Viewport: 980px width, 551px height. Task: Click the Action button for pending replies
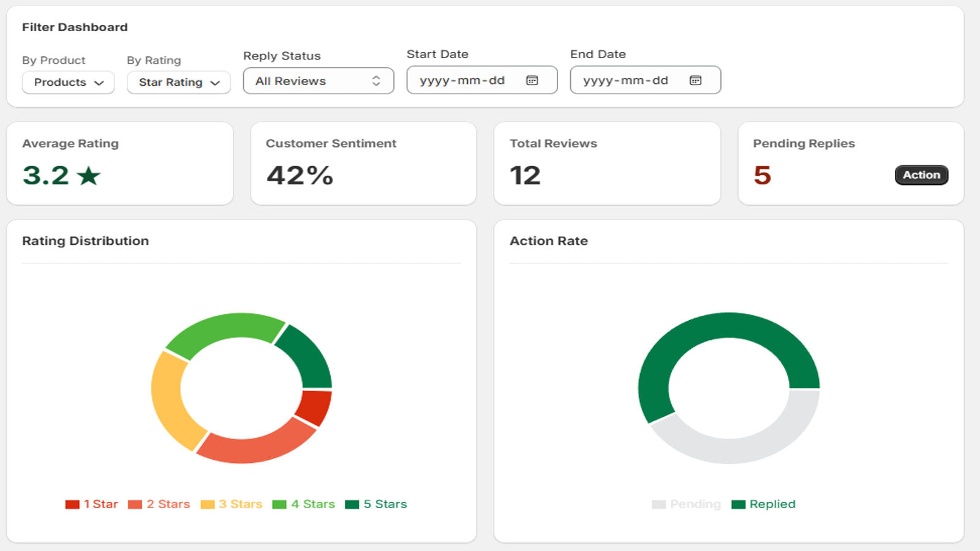tap(921, 175)
